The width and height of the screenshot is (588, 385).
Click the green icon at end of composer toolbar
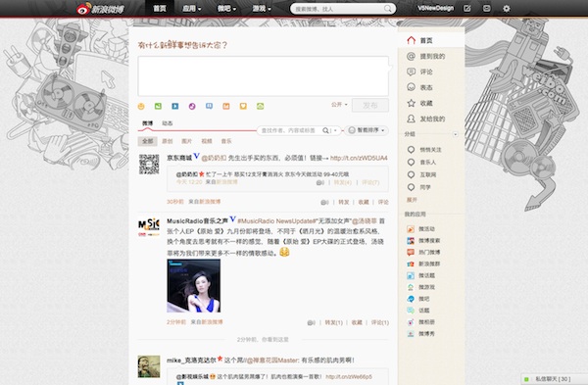tap(261, 107)
